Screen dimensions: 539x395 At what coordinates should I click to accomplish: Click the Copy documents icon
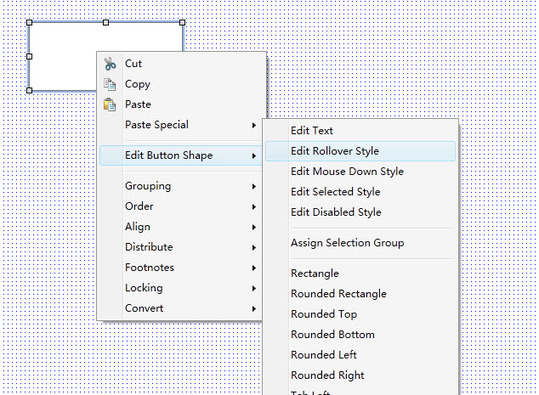pyautogui.click(x=110, y=84)
